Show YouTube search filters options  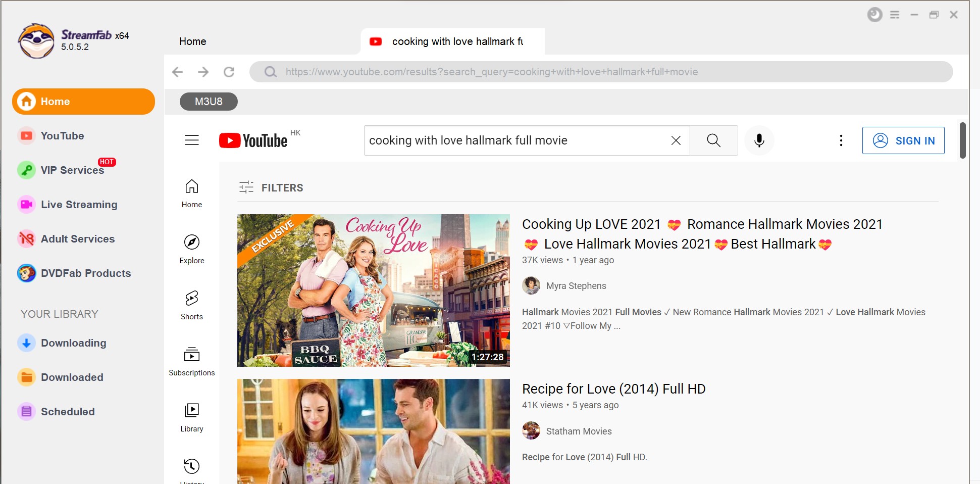coord(271,187)
